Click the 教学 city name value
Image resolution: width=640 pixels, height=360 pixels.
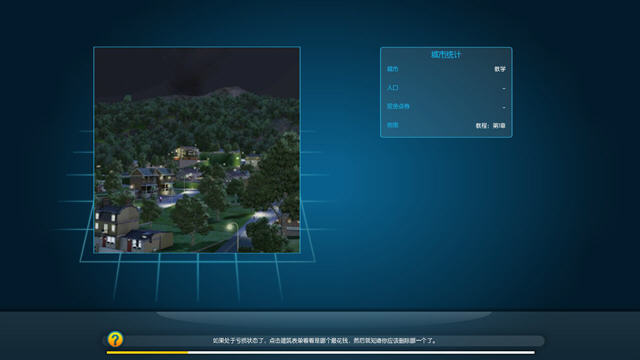pyautogui.click(x=500, y=69)
